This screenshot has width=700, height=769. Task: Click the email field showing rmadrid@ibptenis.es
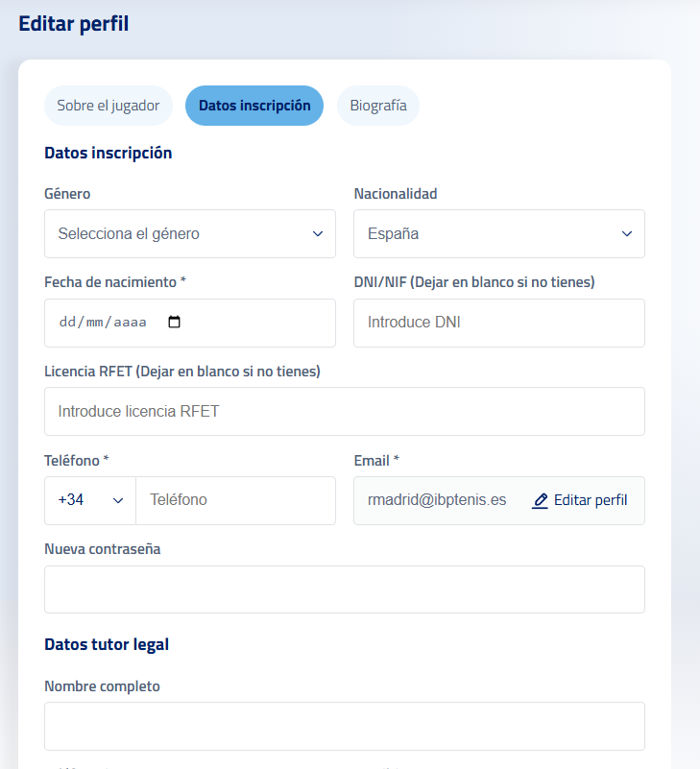point(437,500)
